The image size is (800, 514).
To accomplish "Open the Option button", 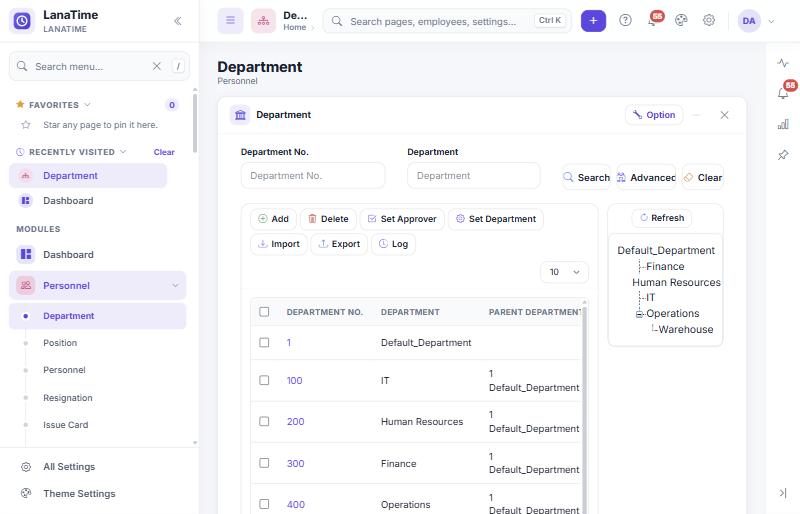I will [654, 115].
